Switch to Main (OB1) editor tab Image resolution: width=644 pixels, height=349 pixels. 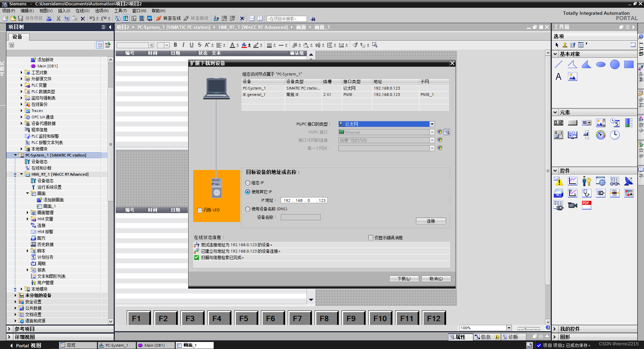click(x=155, y=345)
